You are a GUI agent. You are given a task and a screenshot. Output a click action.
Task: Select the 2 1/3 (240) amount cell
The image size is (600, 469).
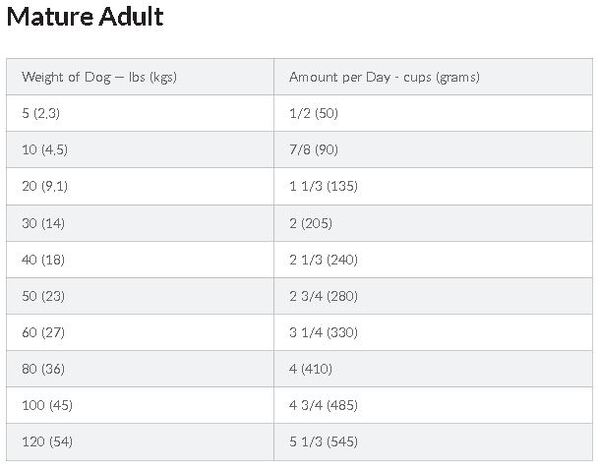[323, 259]
